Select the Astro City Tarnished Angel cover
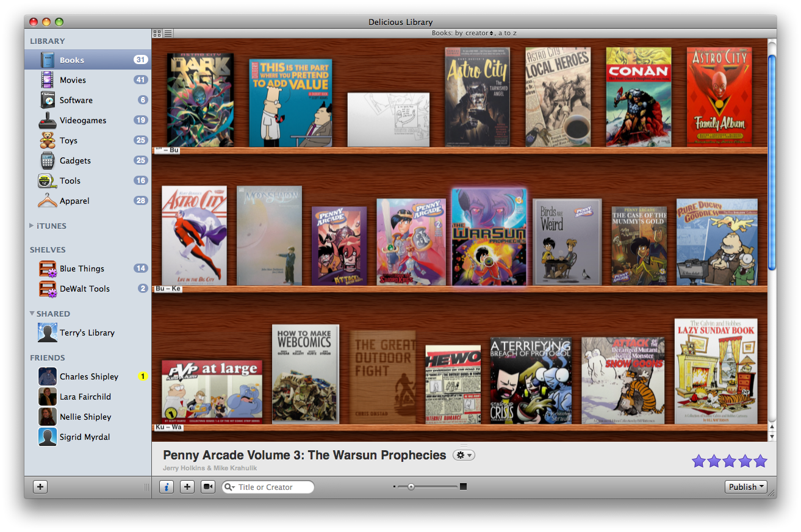This screenshot has width=801, height=532. pyautogui.click(x=477, y=98)
